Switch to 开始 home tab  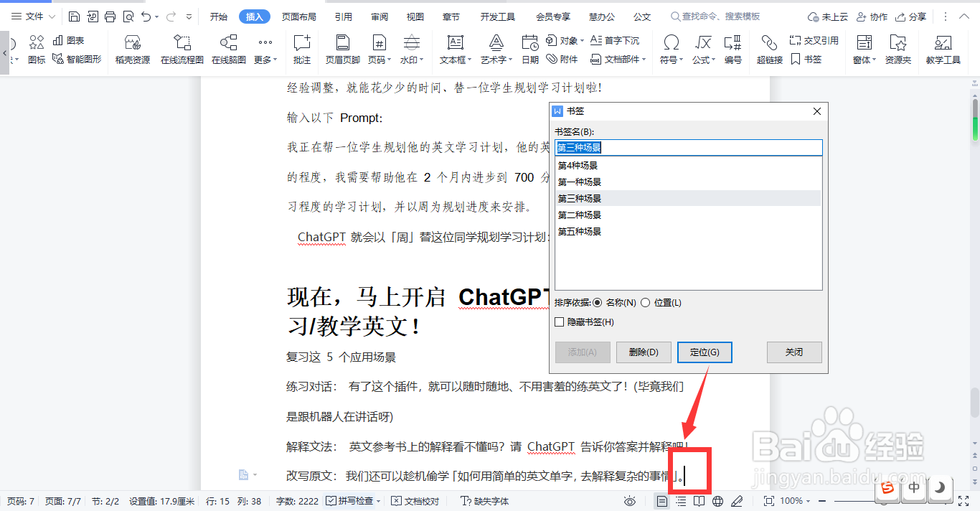(219, 17)
